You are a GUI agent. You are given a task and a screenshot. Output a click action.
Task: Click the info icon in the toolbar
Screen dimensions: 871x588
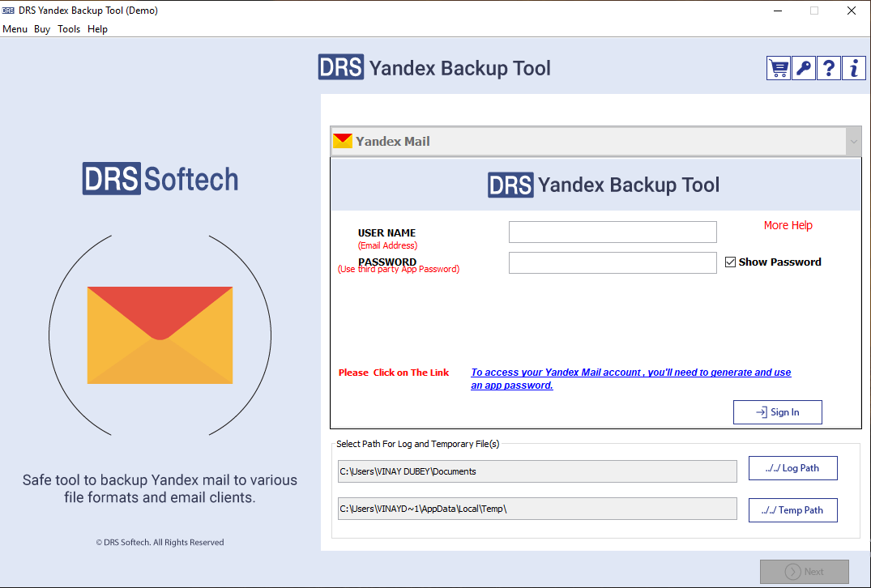coord(853,68)
